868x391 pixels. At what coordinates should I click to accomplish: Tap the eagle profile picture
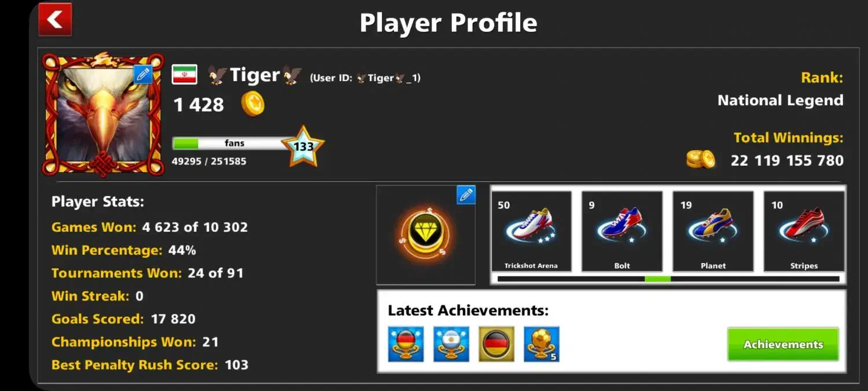(103, 115)
